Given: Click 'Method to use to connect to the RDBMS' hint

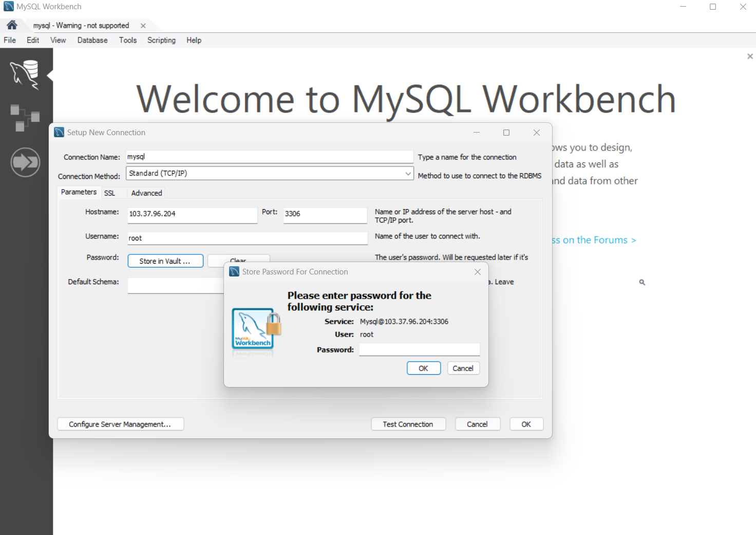Looking at the screenshot, I should coord(480,176).
